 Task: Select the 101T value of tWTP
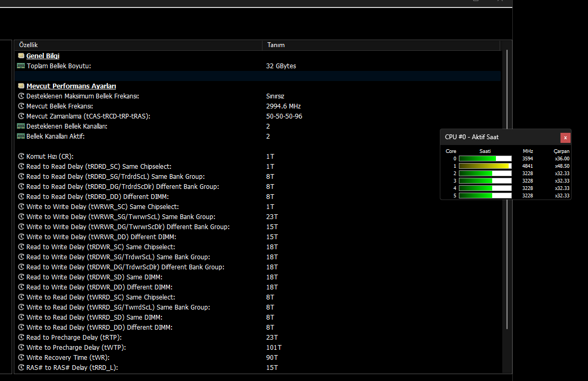coord(274,348)
